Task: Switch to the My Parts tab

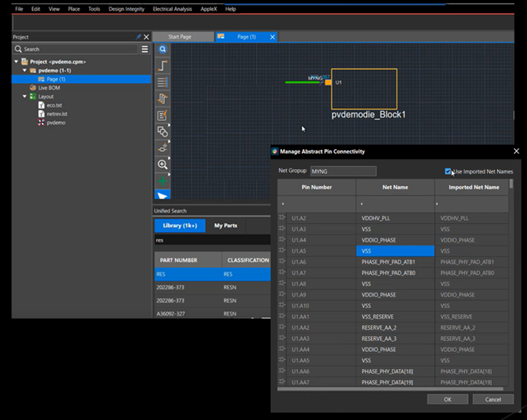Action: (x=225, y=226)
